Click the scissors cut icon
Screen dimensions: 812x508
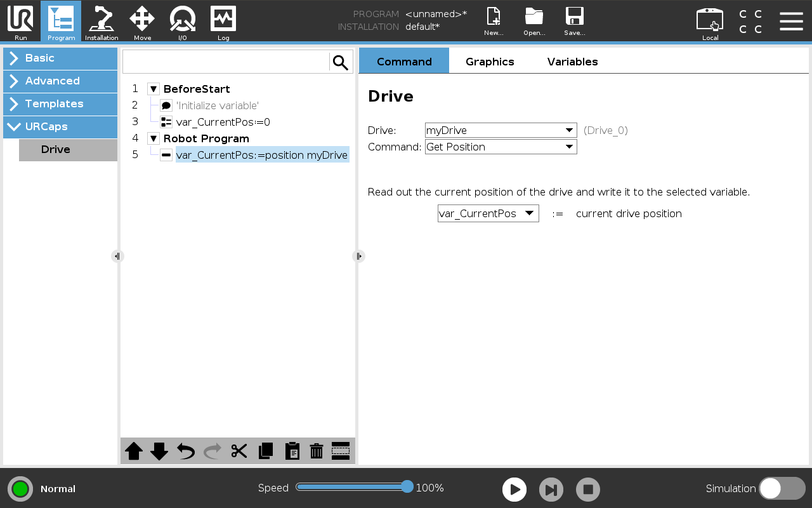pos(239,451)
